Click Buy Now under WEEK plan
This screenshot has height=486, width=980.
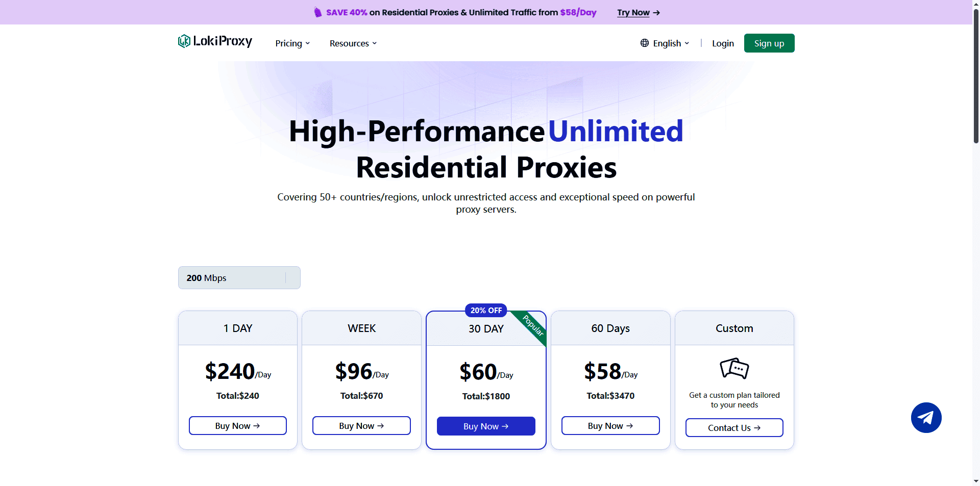pyautogui.click(x=361, y=426)
